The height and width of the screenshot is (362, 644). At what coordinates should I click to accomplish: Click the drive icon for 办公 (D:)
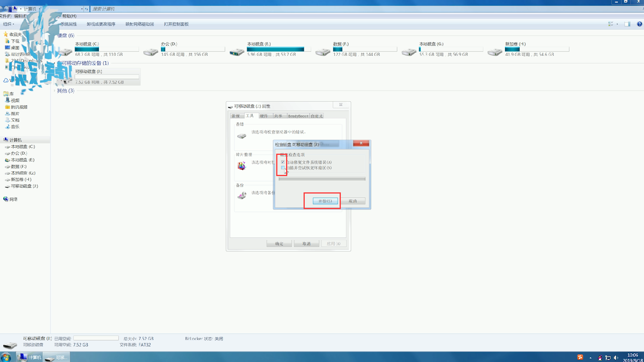pos(150,52)
